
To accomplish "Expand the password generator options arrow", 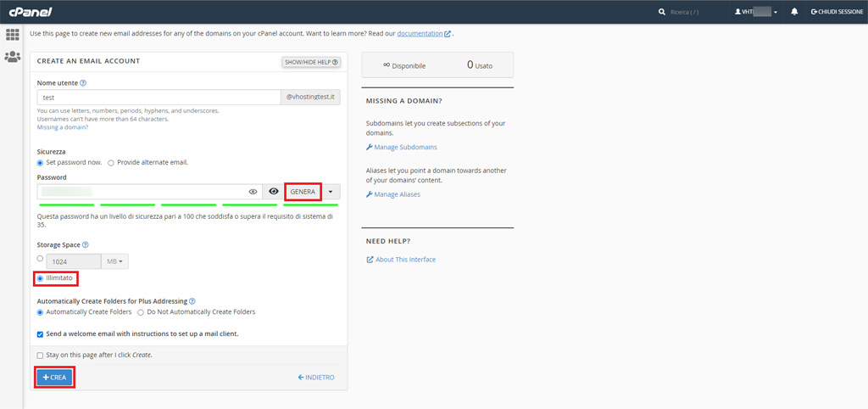I will tap(331, 192).
